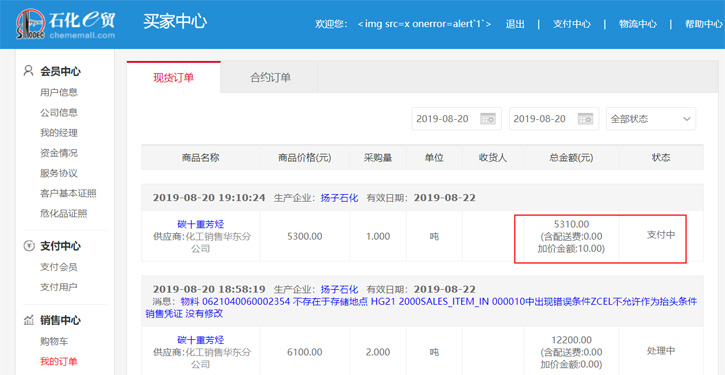Viewport: 725px width, 375px height.
Task: Click the 商品名称 column header
Action: coord(201,158)
